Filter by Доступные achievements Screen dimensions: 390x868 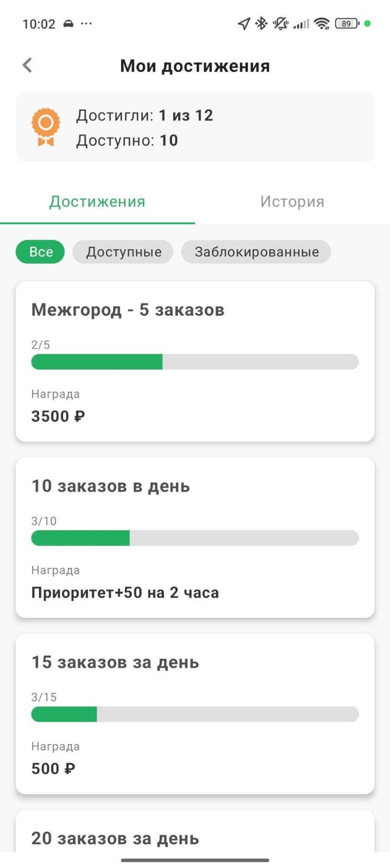[123, 252]
